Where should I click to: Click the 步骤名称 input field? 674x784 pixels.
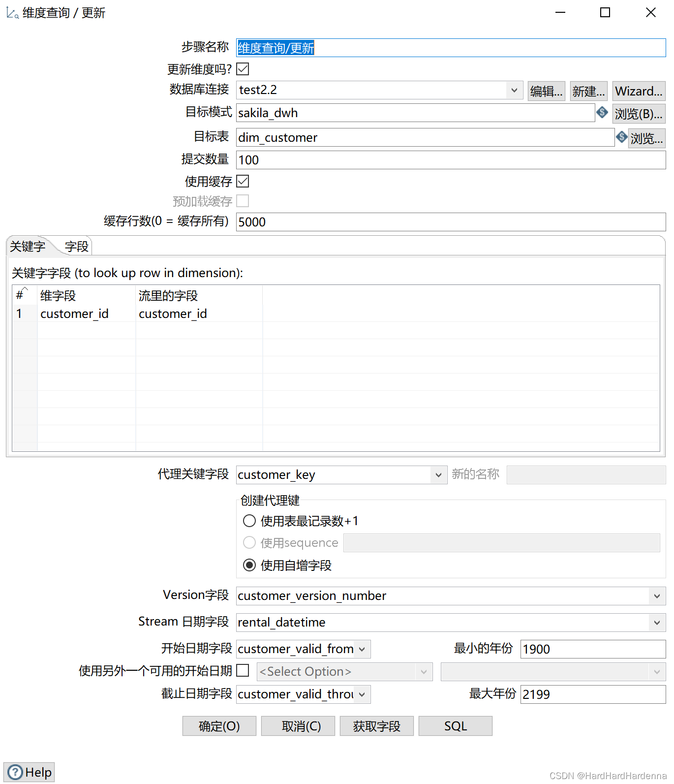(x=451, y=48)
